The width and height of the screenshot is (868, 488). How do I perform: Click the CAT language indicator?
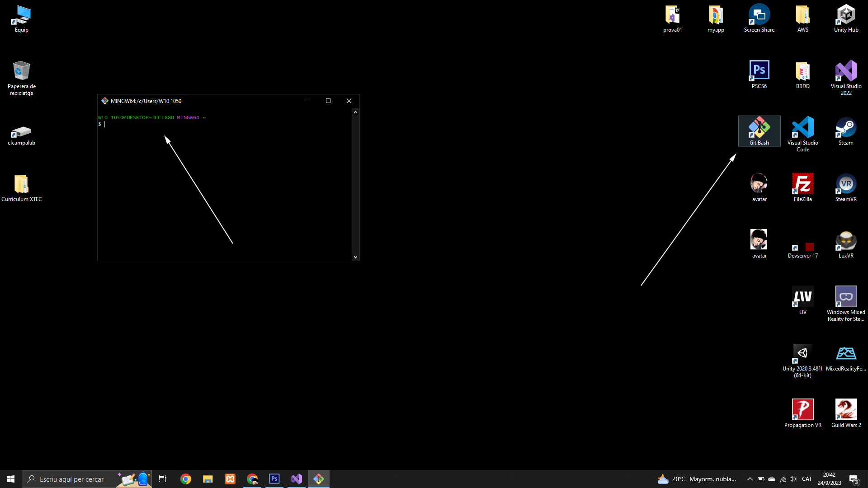click(x=807, y=479)
